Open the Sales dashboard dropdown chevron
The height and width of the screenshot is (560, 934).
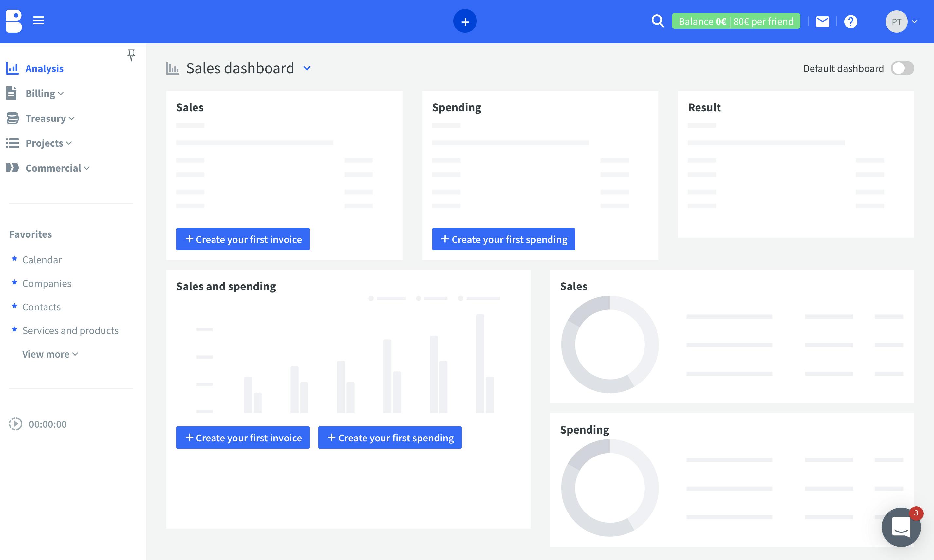(307, 69)
